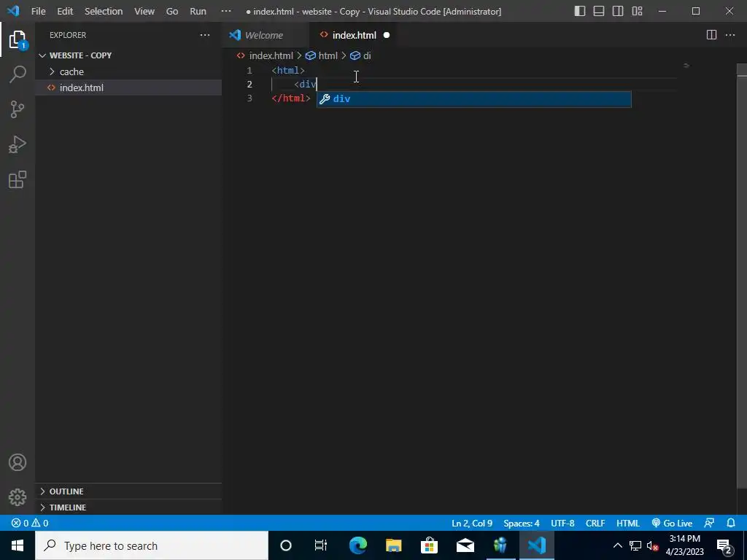Toggle Panel layout icon in title bar

pyautogui.click(x=599, y=11)
